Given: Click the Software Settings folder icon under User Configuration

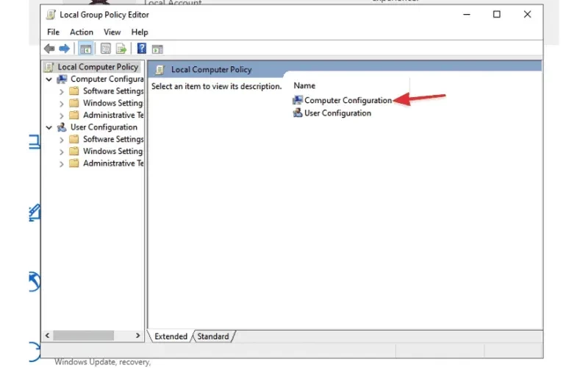Looking at the screenshot, I should (x=74, y=139).
